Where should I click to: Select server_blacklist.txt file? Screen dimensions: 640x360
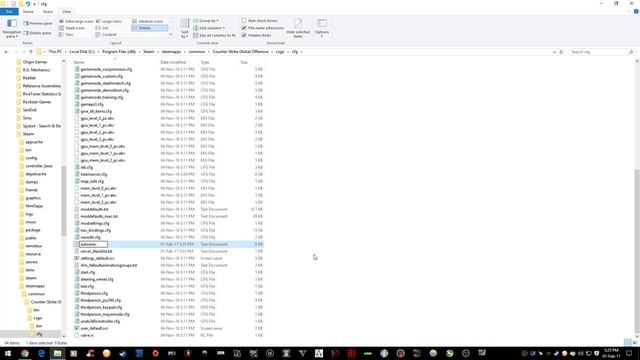pyautogui.click(x=96, y=251)
